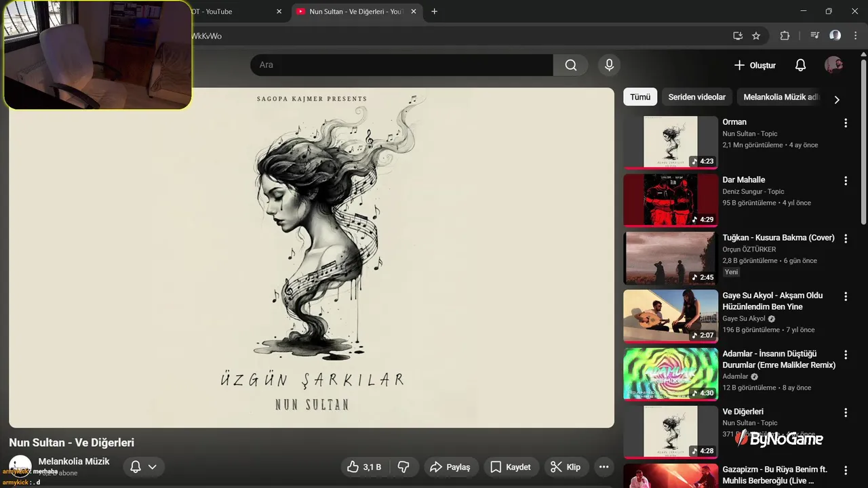Click the Klip scissors button
The height and width of the screenshot is (488, 868).
tap(566, 467)
